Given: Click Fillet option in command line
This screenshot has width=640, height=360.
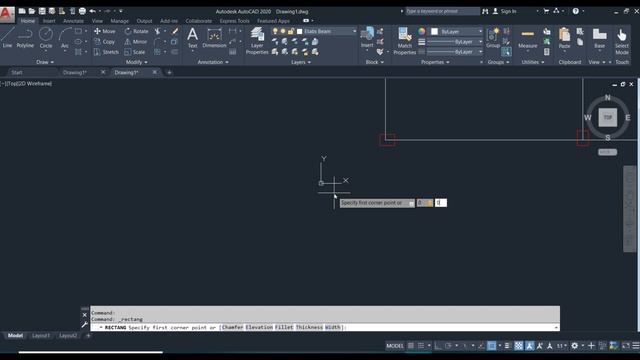Looking at the screenshot, I should click(x=284, y=327).
